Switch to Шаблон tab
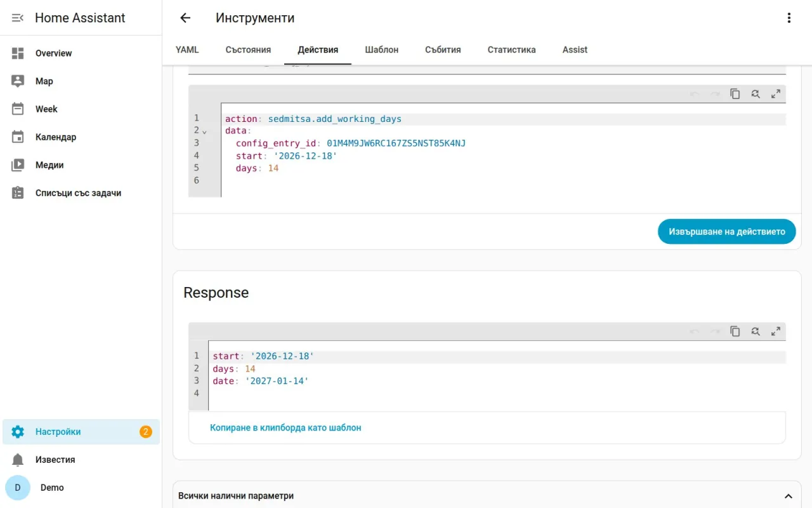The height and width of the screenshot is (508, 812). (382, 50)
